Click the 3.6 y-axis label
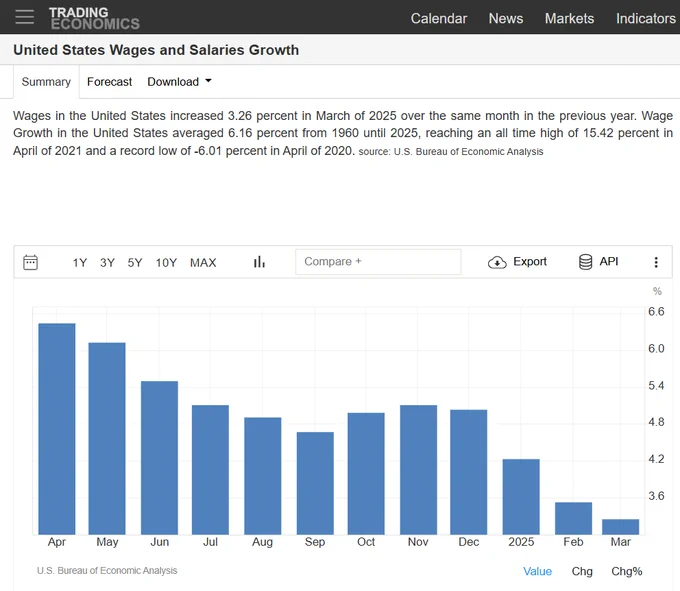Screen dimensions: 680x591 click(x=656, y=496)
